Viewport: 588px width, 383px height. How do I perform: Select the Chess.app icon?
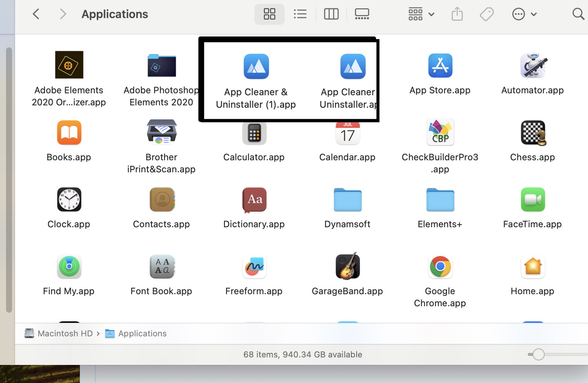pyautogui.click(x=533, y=133)
